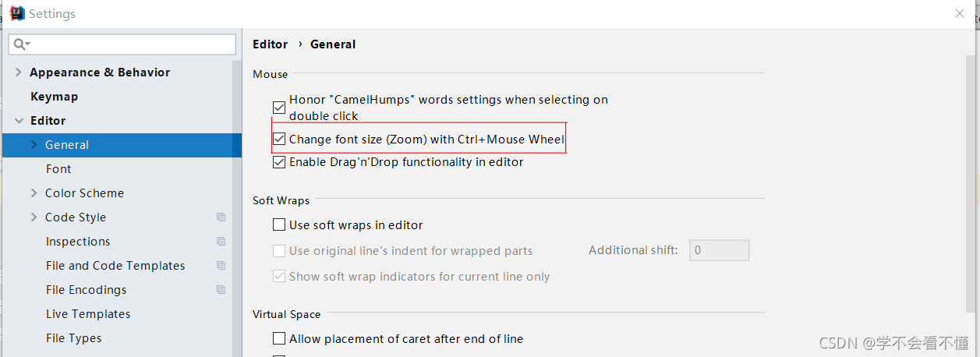980x357 pixels.
Task: Enable Use soft wraps in editor
Action: [279, 225]
